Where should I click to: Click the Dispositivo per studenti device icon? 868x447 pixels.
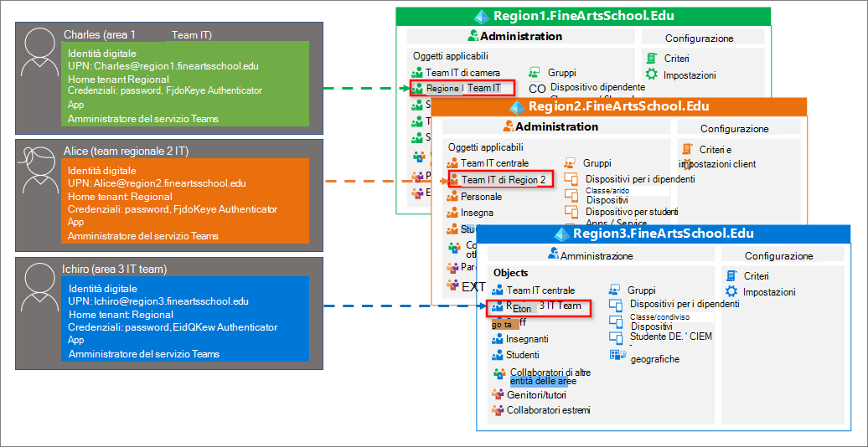571,211
